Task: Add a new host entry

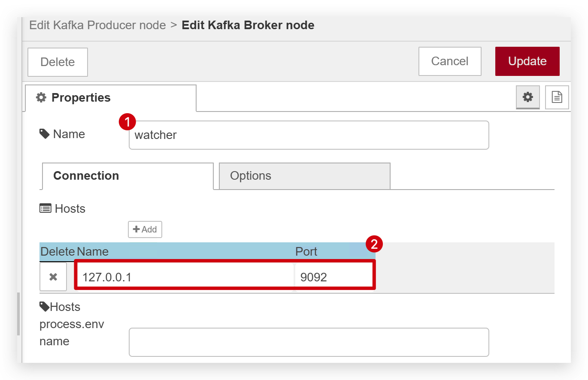Action: click(145, 229)
